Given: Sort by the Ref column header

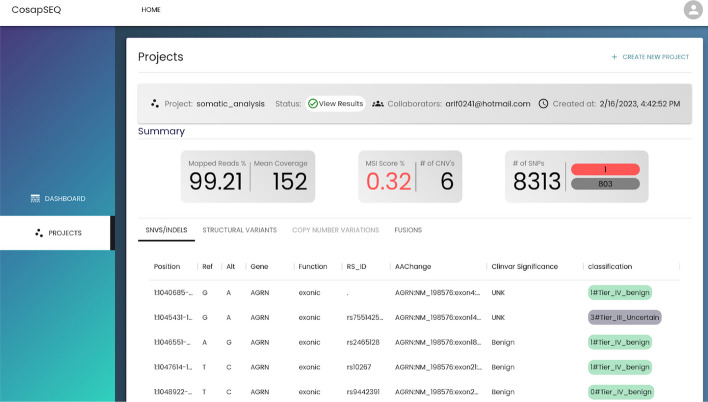Looking at the screenshot, I should [x=207, y=266].
